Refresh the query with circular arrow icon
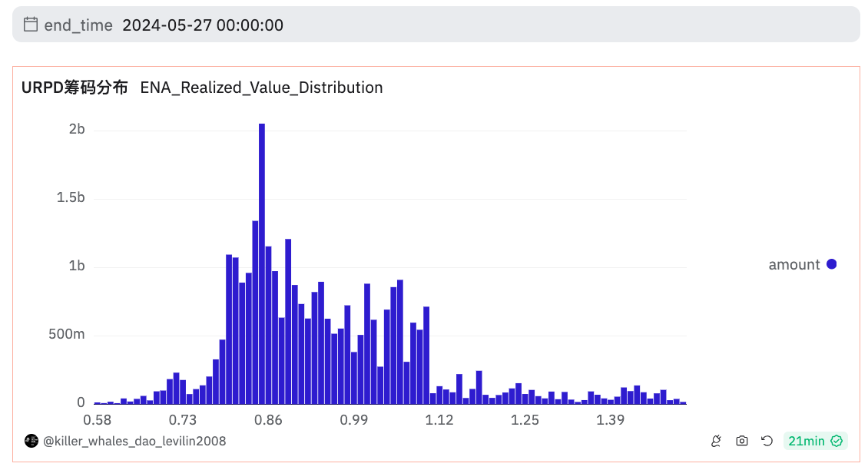The width and height of the screenshot is (868, 470). pyautogui.click(x=767, y=442)
